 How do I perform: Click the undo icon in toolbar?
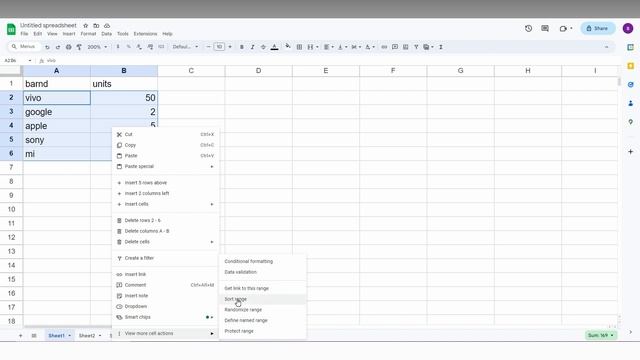tap(47, 47)
